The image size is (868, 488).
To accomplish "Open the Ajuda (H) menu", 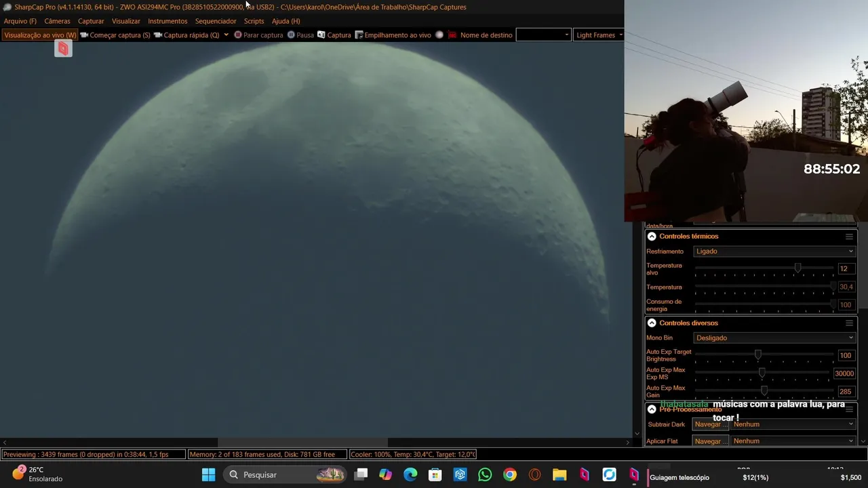I will pos(285,21).
